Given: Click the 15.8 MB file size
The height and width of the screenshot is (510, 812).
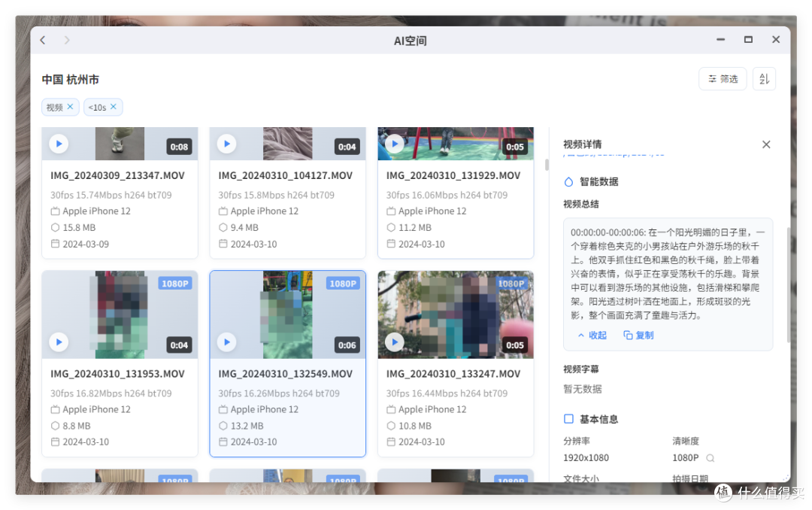Looking at the screenshot, I should [x=79, y=227].
